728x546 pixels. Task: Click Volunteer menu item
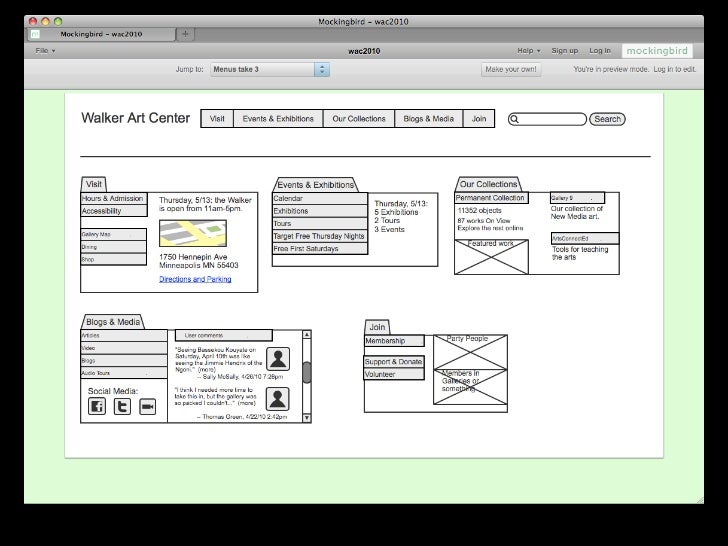[394, 374]
